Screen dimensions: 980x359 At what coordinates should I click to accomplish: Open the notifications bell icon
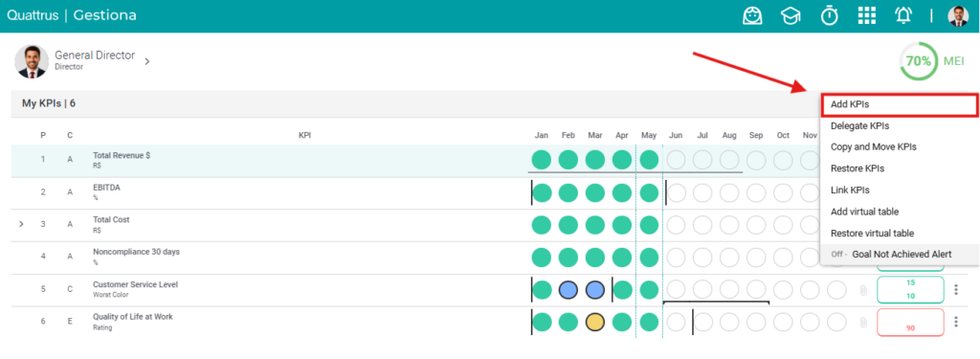[x=903, y=15]
